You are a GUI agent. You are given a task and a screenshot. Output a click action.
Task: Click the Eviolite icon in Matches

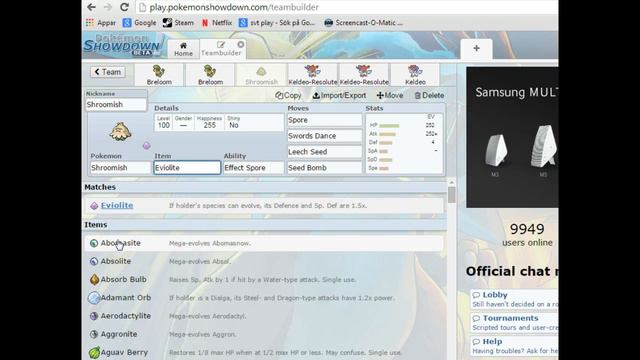[x=94, y=206]
